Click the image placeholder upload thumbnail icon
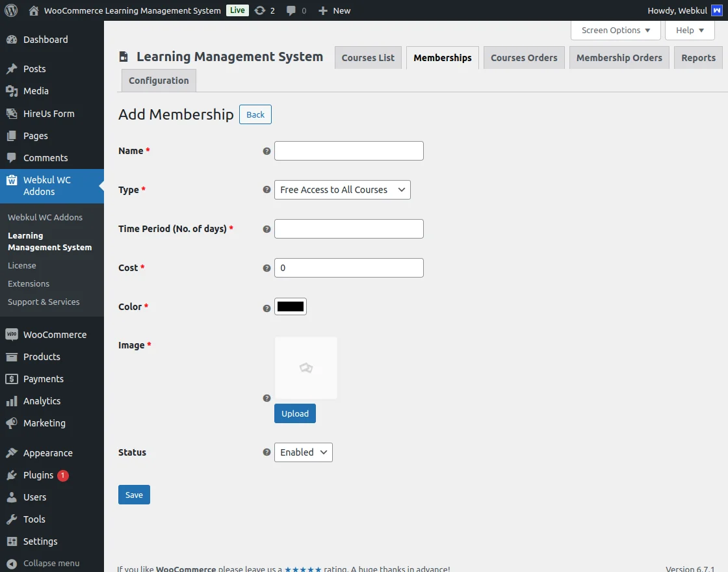728x572 pixels. click(305, 368)
